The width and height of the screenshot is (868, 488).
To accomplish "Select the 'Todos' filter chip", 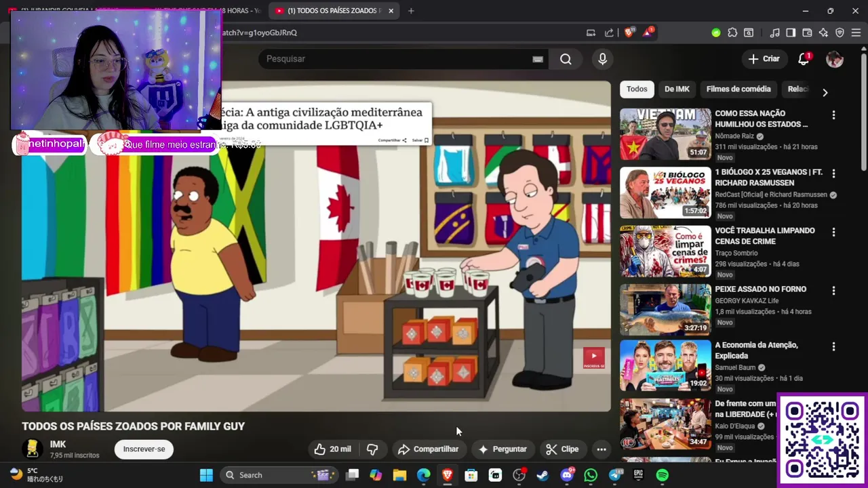I will pyautogui.click(x=637, y=89).
